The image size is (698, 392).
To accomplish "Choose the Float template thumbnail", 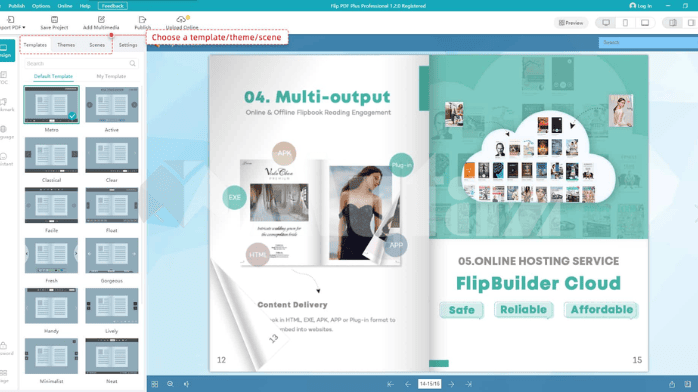I will [x=112, y=205].
